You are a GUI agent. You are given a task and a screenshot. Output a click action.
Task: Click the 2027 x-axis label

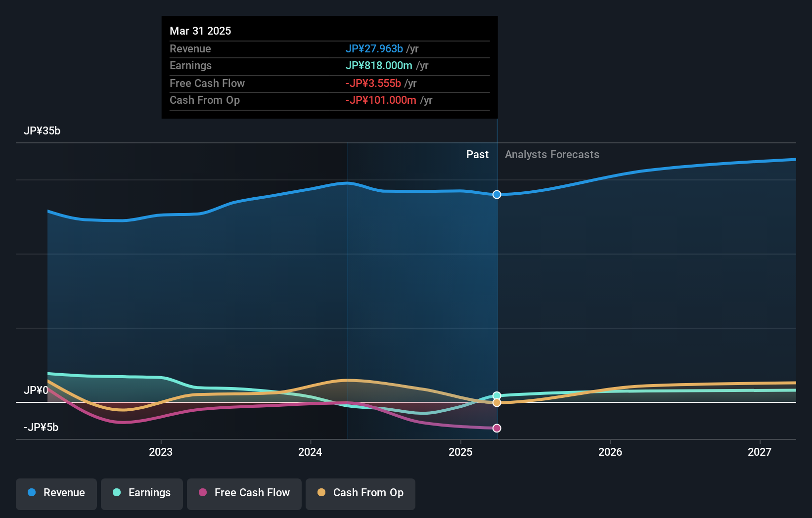pyautogui.click(x=760, y=452)
